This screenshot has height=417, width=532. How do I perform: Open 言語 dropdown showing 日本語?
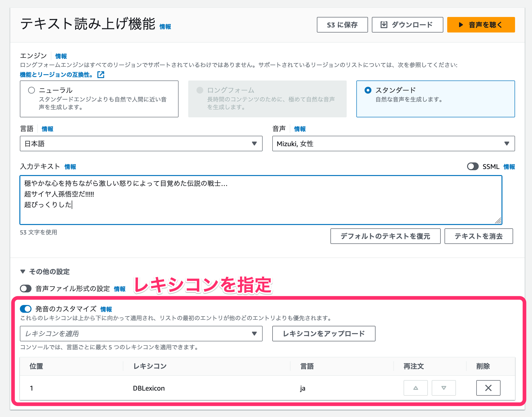point(141,144)
